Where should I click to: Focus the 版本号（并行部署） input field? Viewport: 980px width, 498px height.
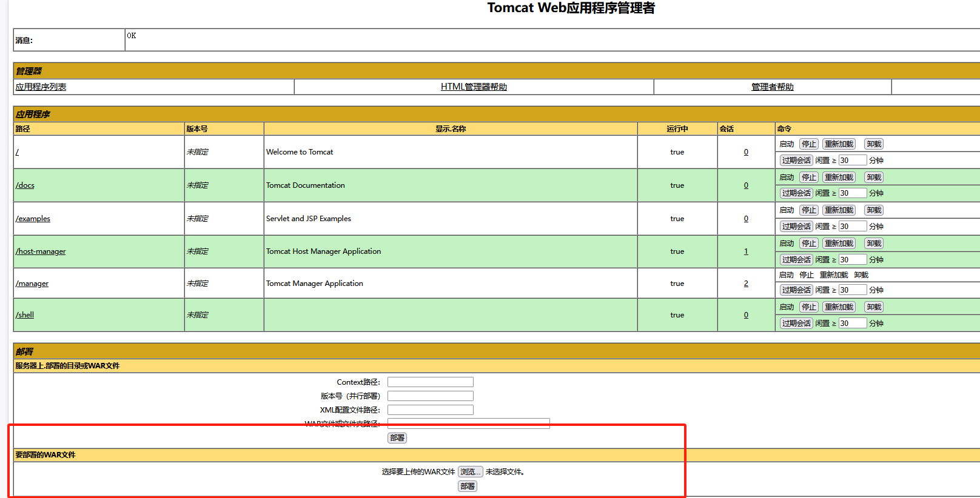point(431,396)
